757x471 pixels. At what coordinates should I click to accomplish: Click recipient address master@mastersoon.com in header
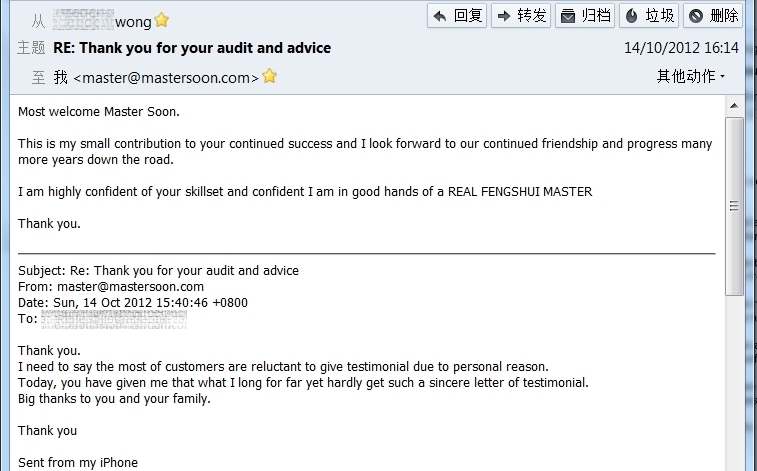[x=166, y=77]
